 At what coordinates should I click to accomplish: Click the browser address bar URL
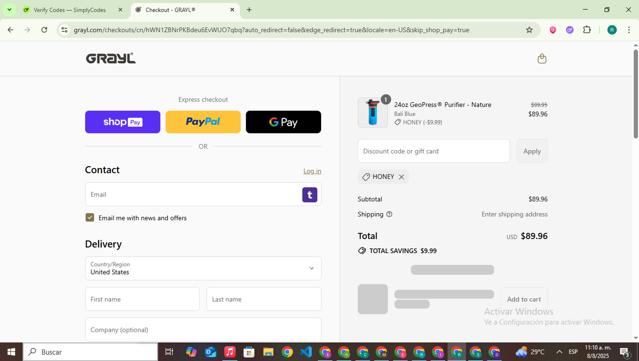click(271, 30)
